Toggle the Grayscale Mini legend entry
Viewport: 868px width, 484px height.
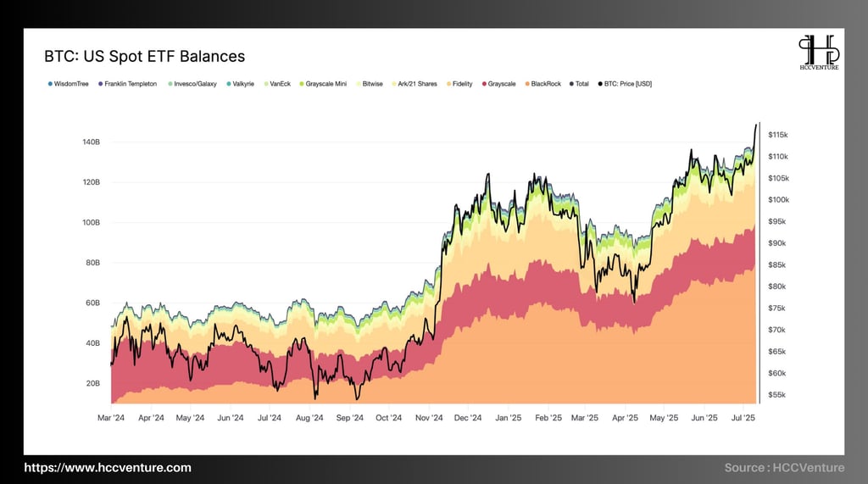[323, 84]
